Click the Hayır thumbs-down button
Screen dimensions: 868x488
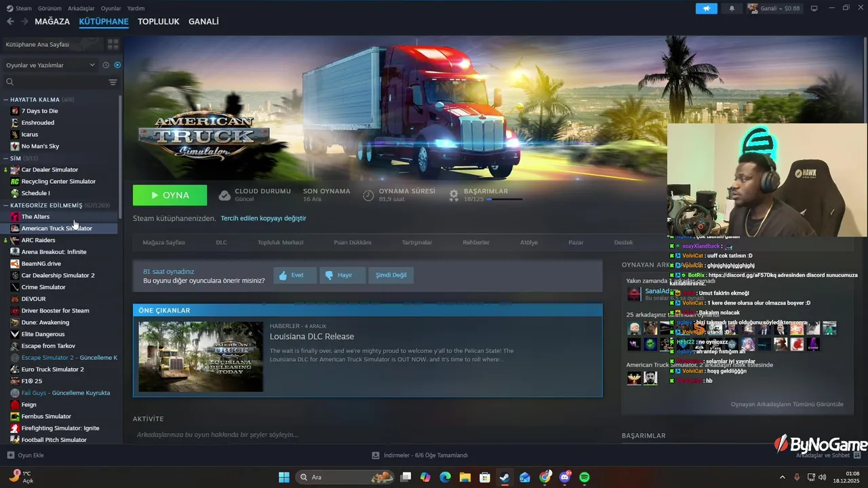coord(342,275)
